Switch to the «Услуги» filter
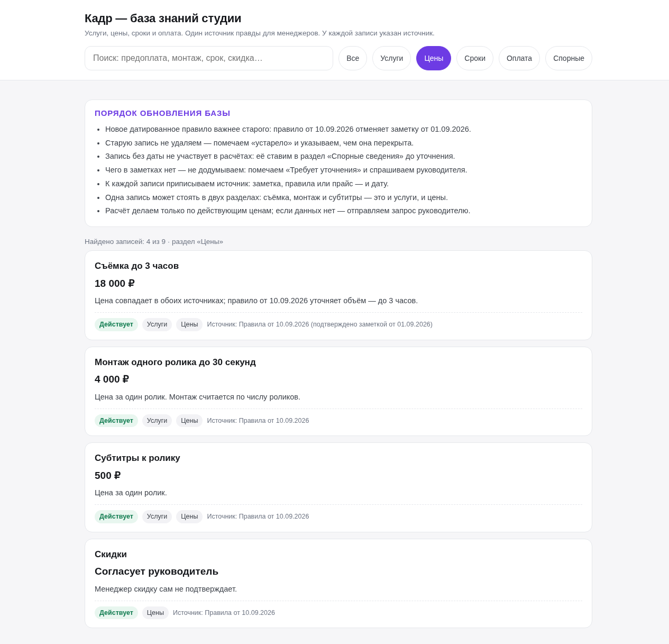This screenshot has width=669, height=644. tap(391, 58)
